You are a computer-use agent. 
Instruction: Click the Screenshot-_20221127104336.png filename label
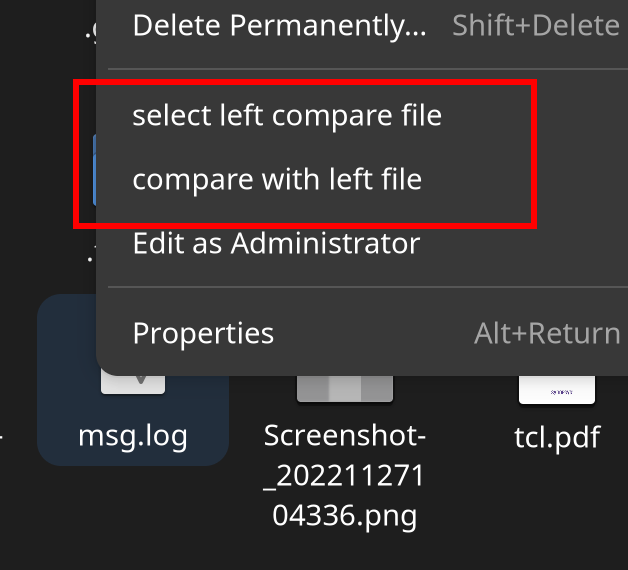click(x=345, y=475)
